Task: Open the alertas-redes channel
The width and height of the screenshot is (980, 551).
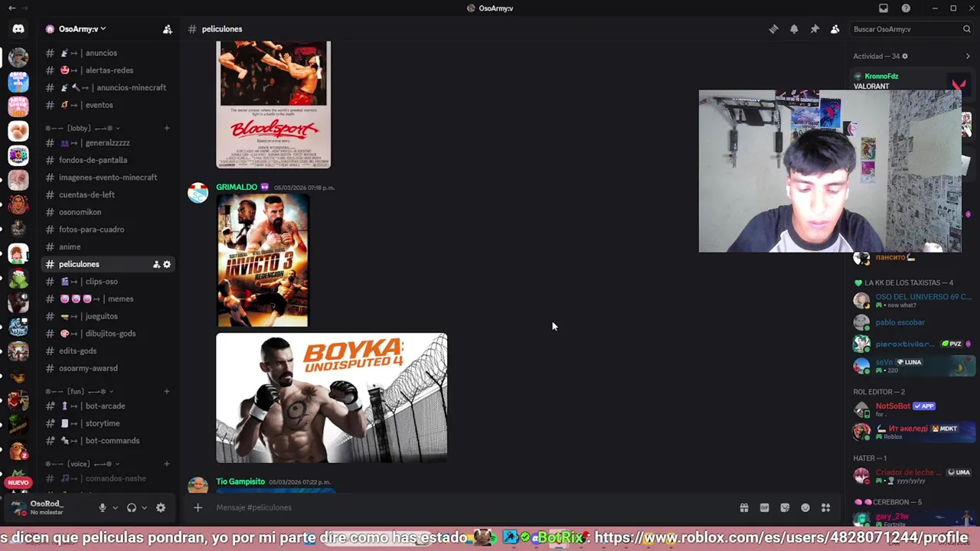Action: 108,70
